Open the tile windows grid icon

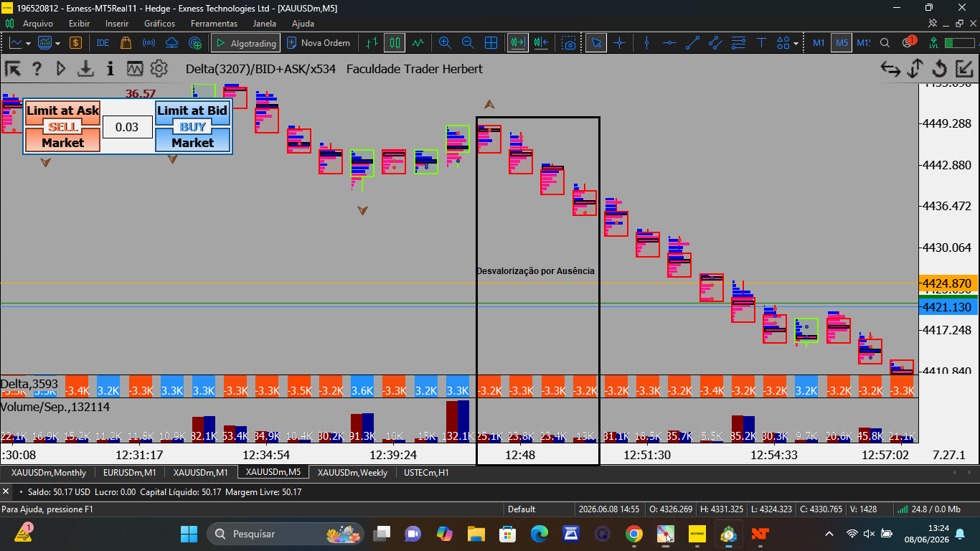491,43
